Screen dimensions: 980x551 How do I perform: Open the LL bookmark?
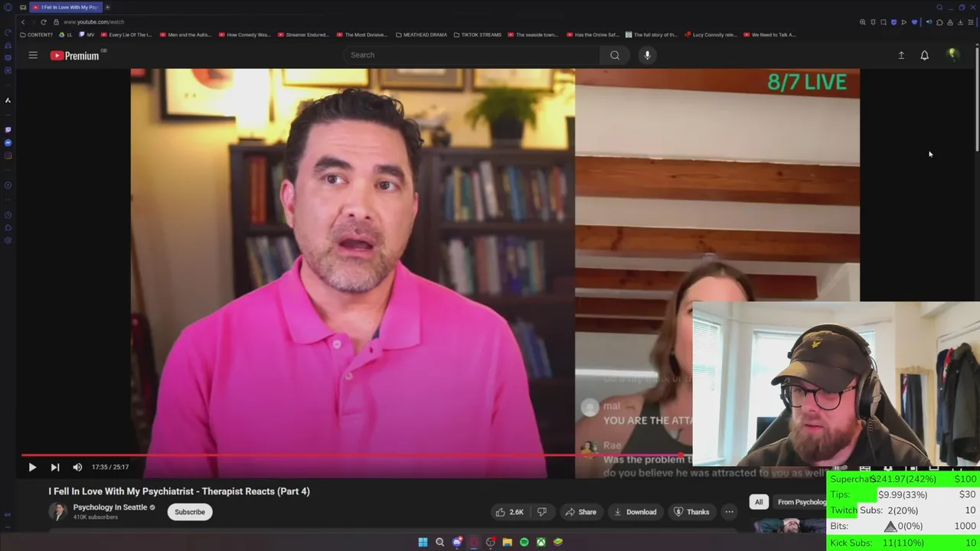pyautogui.click(x=66, y=34)
